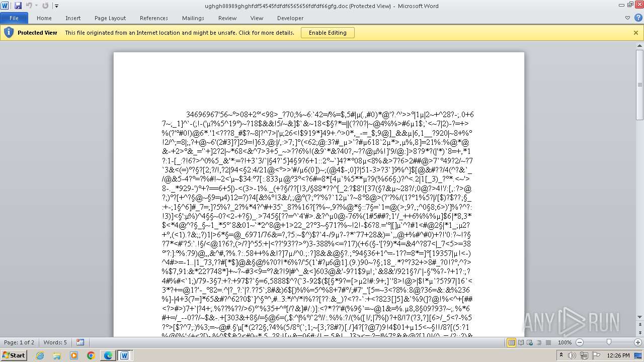Screen dimensions: 644x362
Task: Select the Mailings tab
Action: (x=193, y=18)
